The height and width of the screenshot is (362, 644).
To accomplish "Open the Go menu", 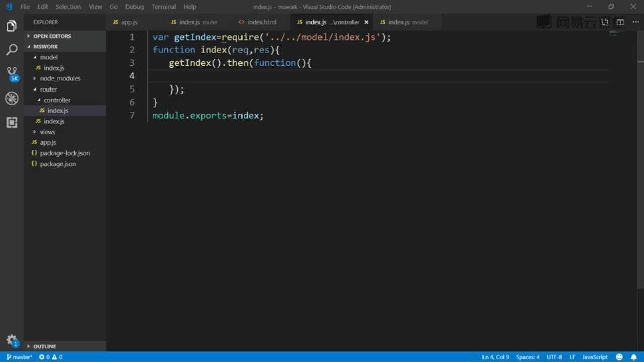I will [x=114, y=7].
